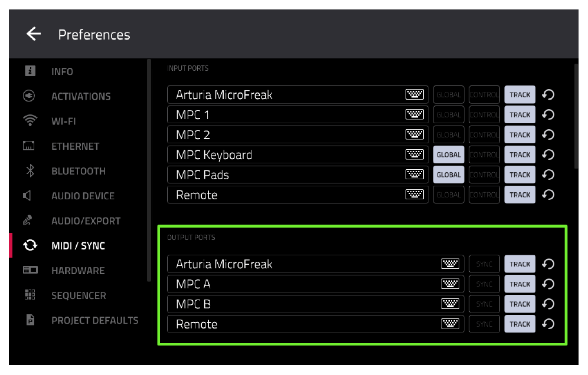Click keyboard icon for MPC B output

point(450,304)
